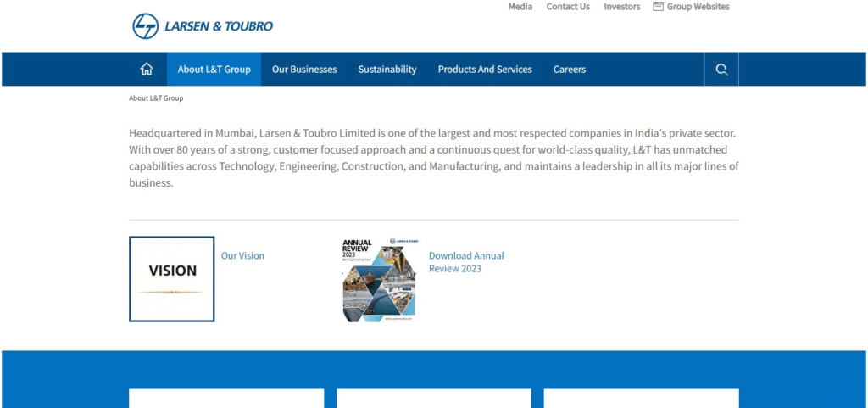The image size is (868, 408).
Task: Open the Contact Us page
Action: point(568,7)
